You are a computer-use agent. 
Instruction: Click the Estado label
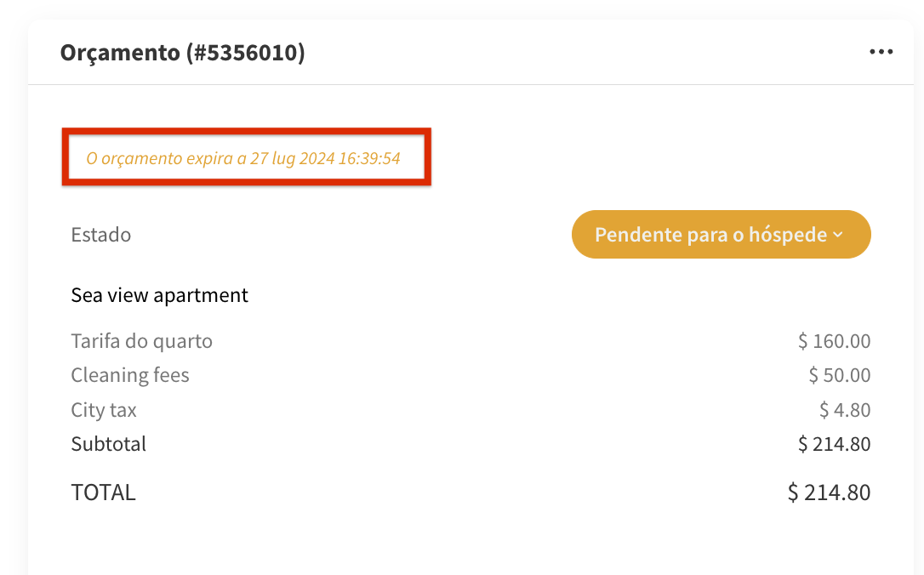(100, 235)
